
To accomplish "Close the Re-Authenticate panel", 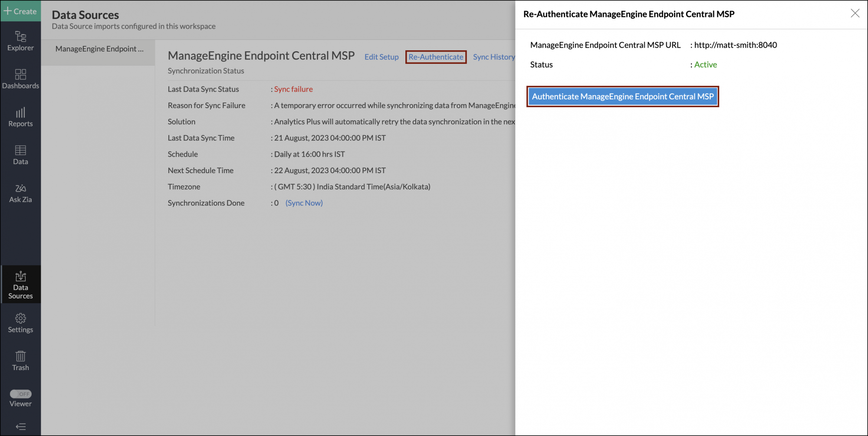I will click(855, 13).
